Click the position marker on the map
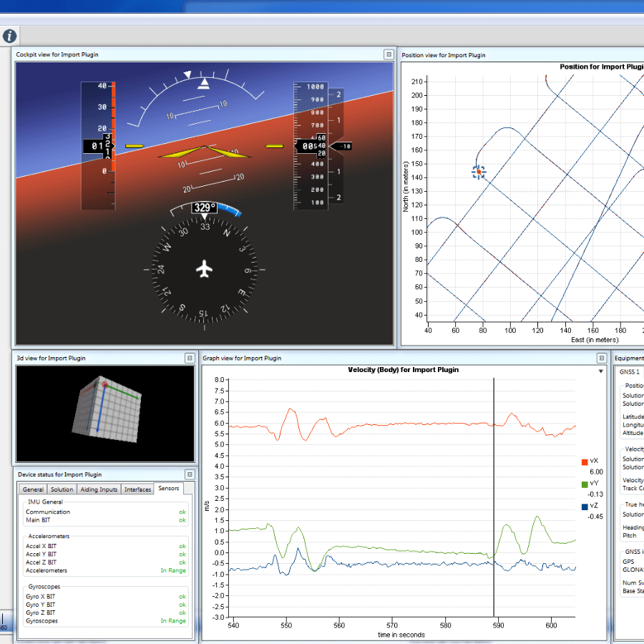Screen dimensions: 644x644 pyautogui.click(x=479, y=172)
